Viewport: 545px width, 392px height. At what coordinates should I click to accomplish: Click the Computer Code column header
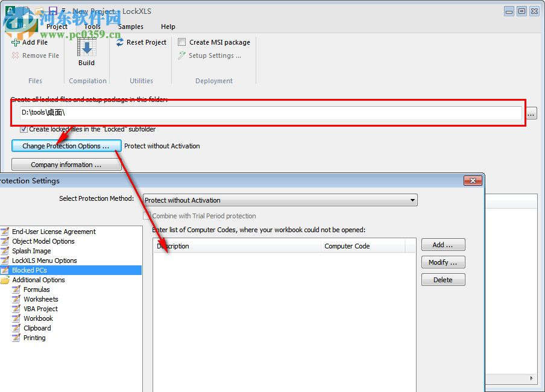pos(363,246)
